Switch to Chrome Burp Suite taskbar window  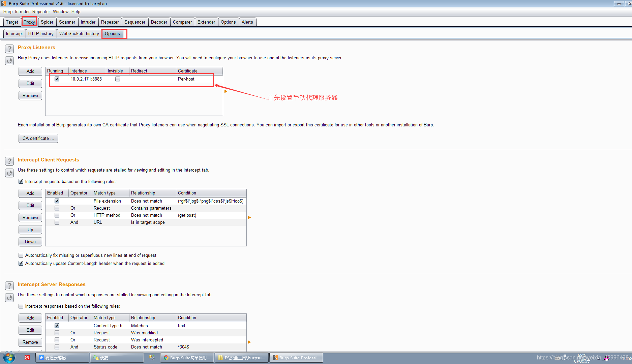pos(187,358)
